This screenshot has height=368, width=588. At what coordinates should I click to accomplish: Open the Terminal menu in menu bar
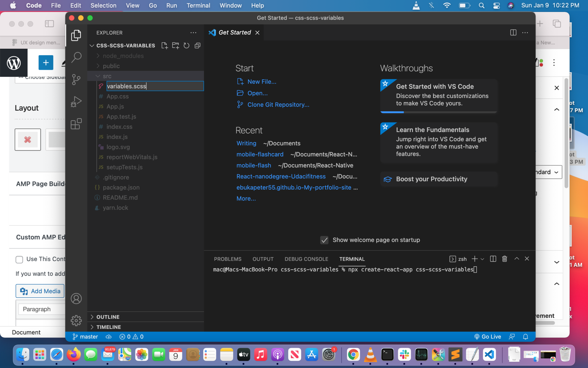(198, 5)
